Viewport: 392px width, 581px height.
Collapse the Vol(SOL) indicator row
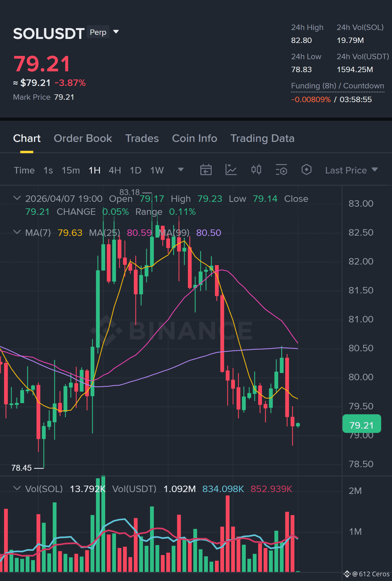(x=17, y=488)
